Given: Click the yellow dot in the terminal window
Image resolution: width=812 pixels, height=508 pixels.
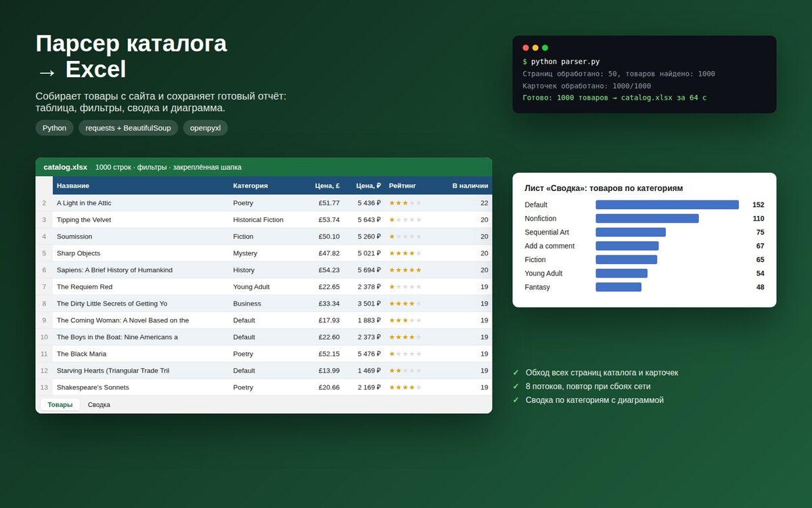Looking at the screenshot, I should [535, 48].
